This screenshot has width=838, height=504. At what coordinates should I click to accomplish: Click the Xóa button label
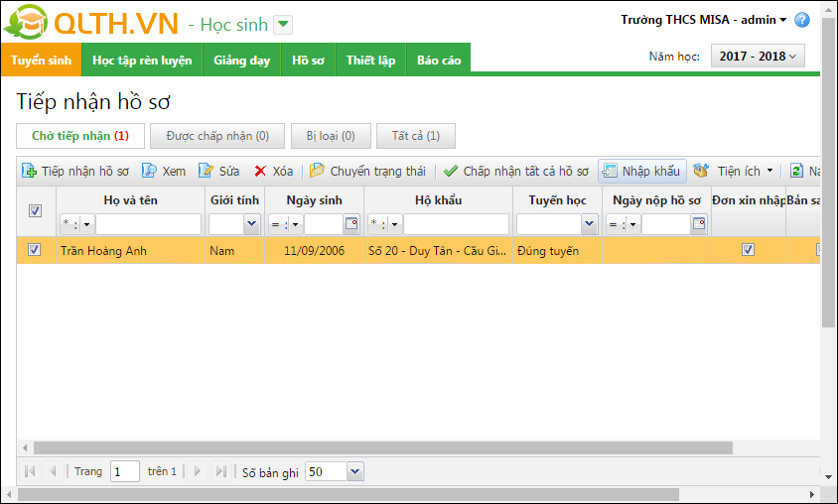(x=283, y=171)
